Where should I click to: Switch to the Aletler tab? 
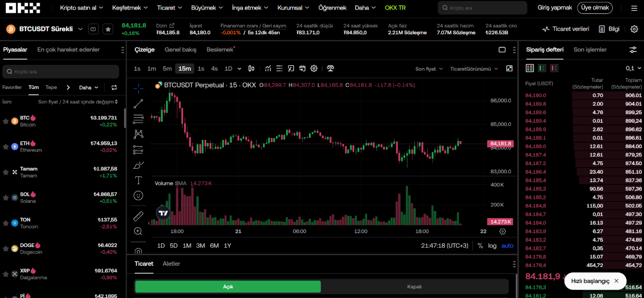171,264
